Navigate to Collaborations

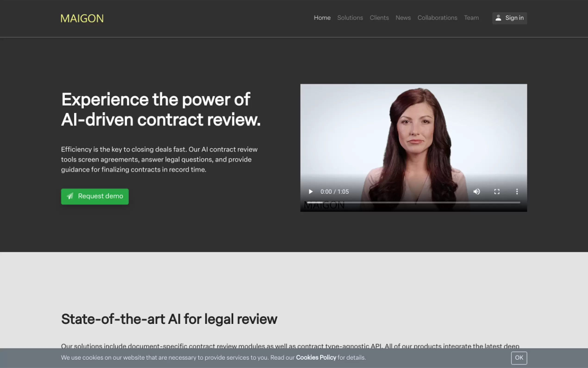click(437, 18)
